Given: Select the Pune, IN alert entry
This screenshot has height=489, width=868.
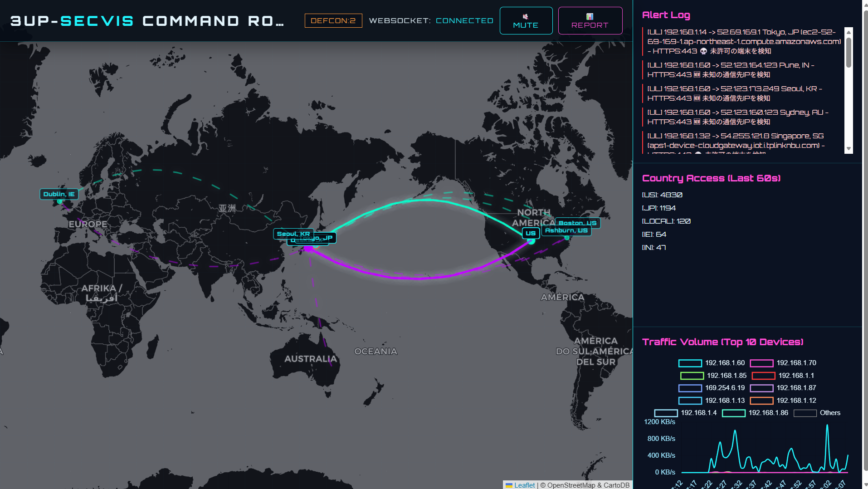Looking at the screenshot, I should (x=731, y=70).
